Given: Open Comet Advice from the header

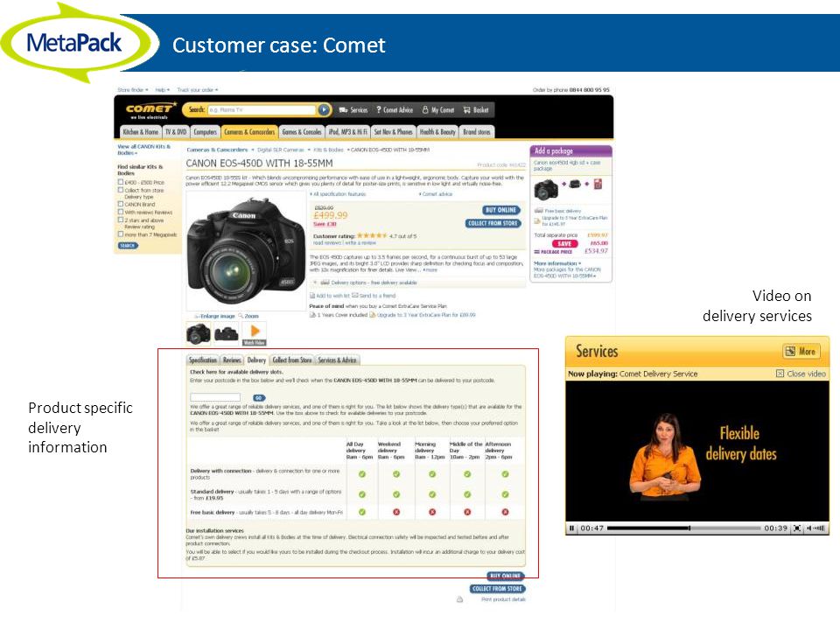Looking at the screenshot, I should click(395, 110).
